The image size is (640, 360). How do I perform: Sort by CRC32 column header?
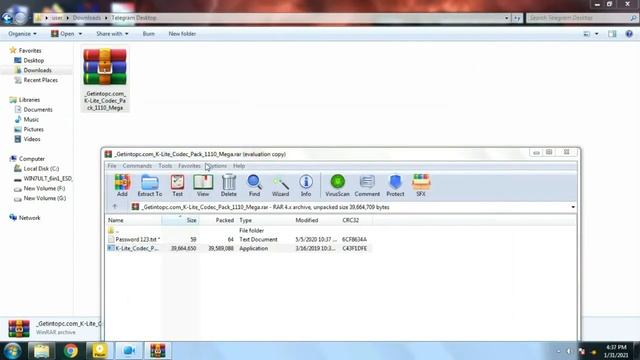point(356,220)
